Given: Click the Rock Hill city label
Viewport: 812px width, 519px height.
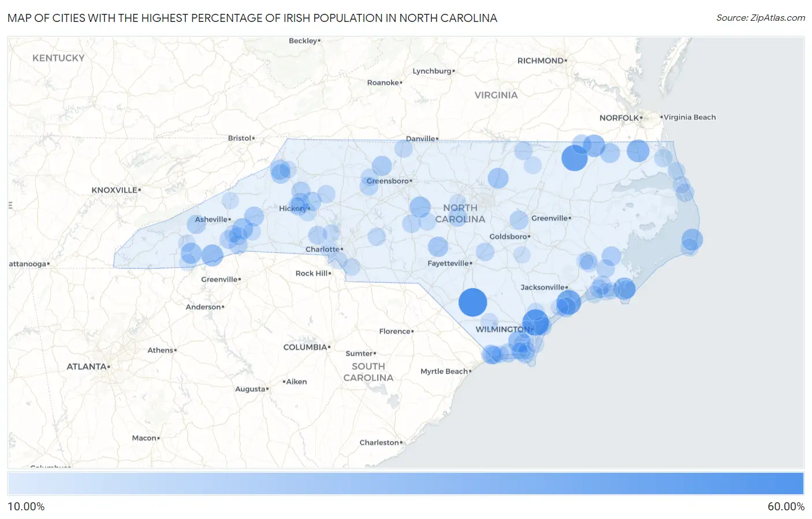Looking at the screenshot, I should [312, 273].
